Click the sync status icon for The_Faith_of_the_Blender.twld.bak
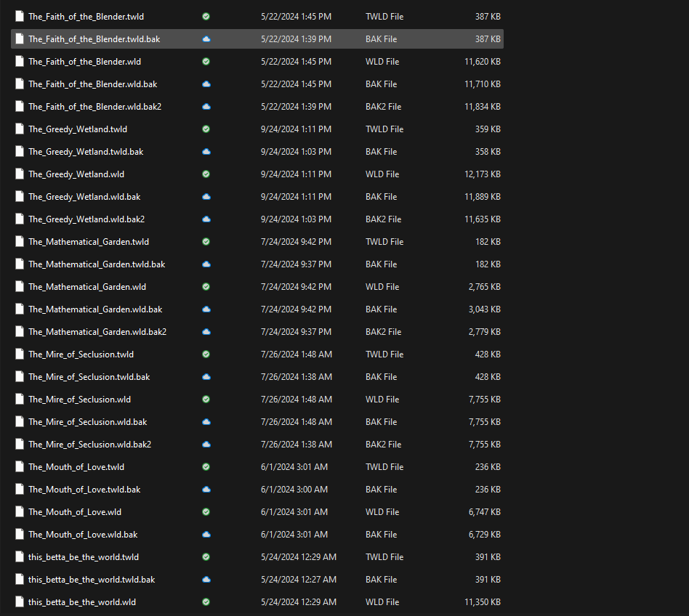 (x=206, y=39)
